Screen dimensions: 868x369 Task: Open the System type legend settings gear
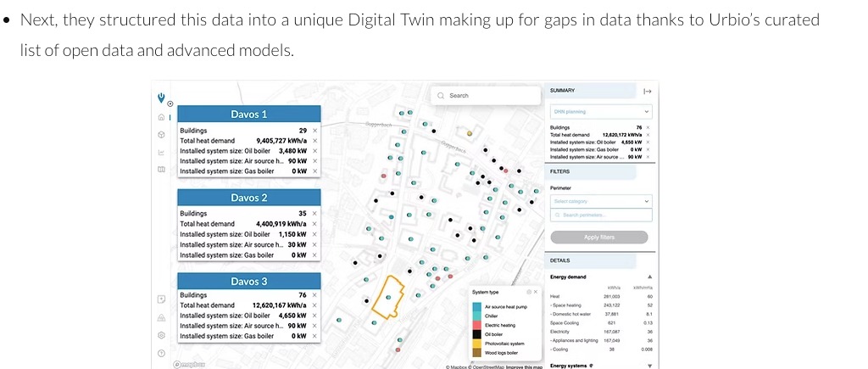pyautogui.click(x=527, y=292)
